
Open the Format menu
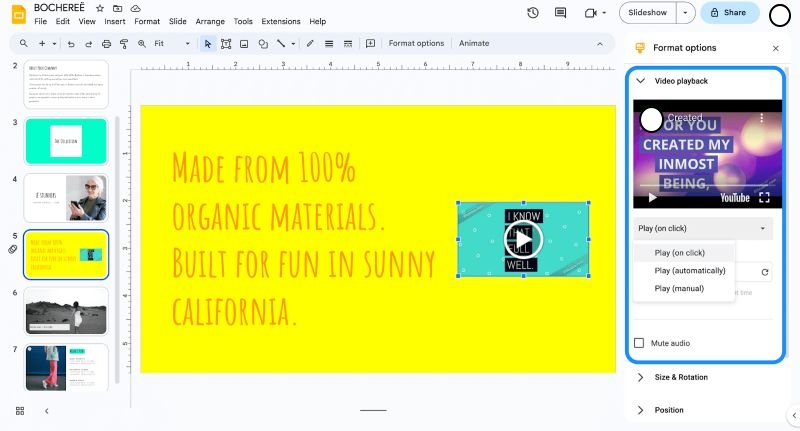[147, 21]
